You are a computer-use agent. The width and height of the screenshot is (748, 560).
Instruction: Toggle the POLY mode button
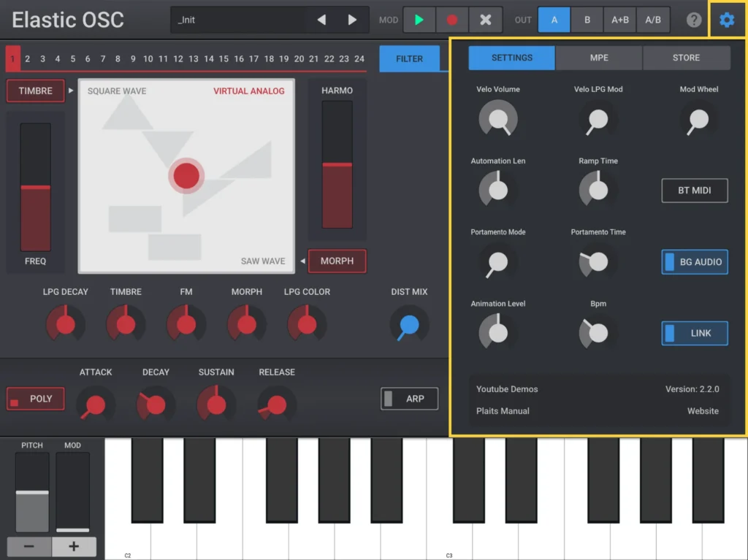[x=35, y=399]
